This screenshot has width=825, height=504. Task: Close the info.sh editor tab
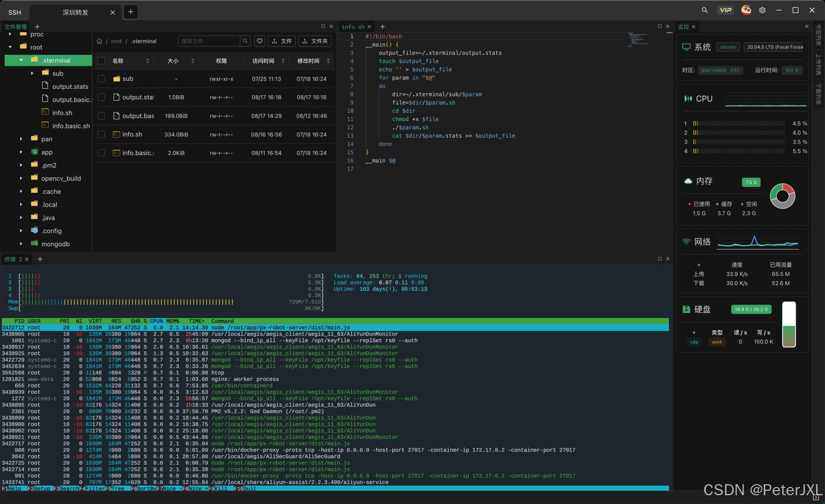(x=369, y=27)
